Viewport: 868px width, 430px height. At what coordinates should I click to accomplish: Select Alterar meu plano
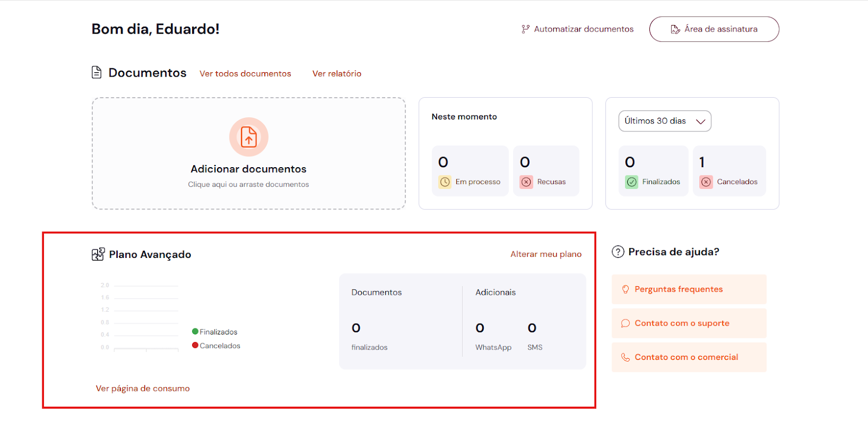tap(546, 254)
